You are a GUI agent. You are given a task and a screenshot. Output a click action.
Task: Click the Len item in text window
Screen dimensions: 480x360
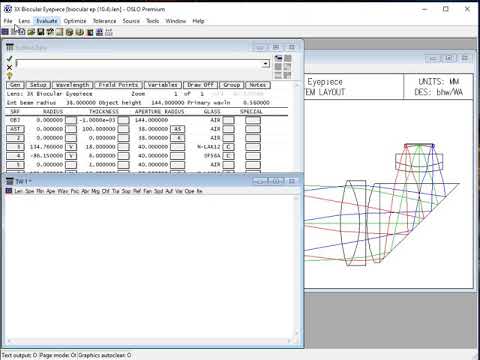[x=18, y=191]
